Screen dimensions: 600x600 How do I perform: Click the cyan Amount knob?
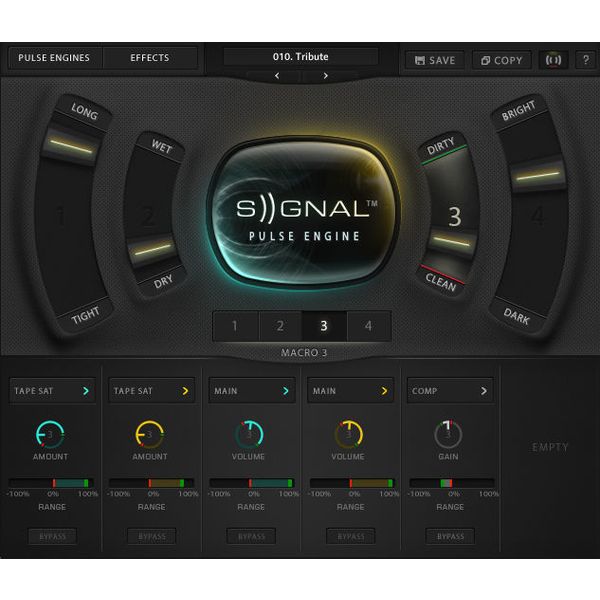pyautogui.click(x=50, y=435)
